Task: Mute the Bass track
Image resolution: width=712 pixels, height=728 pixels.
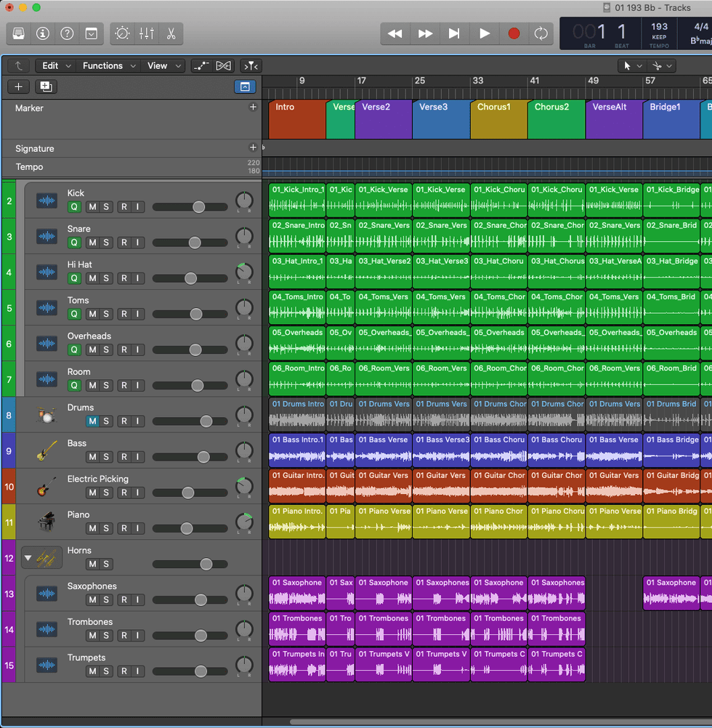Action: pos(92,457)
